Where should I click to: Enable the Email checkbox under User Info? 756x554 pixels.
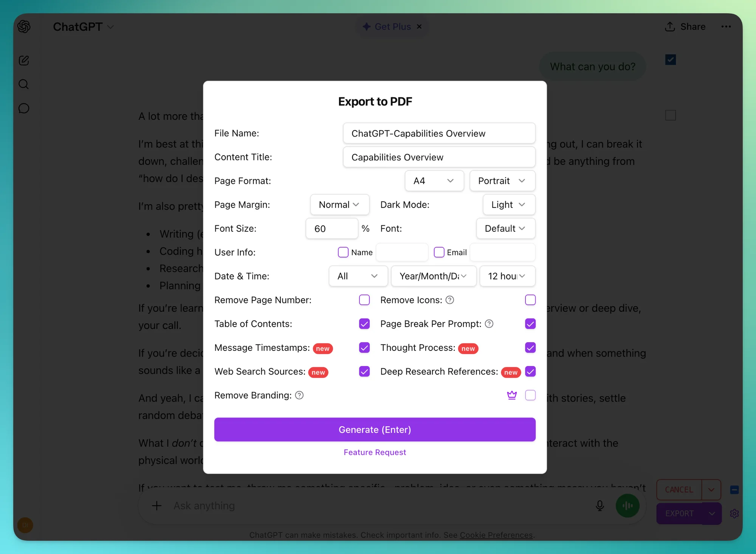(x=439, y=252)
